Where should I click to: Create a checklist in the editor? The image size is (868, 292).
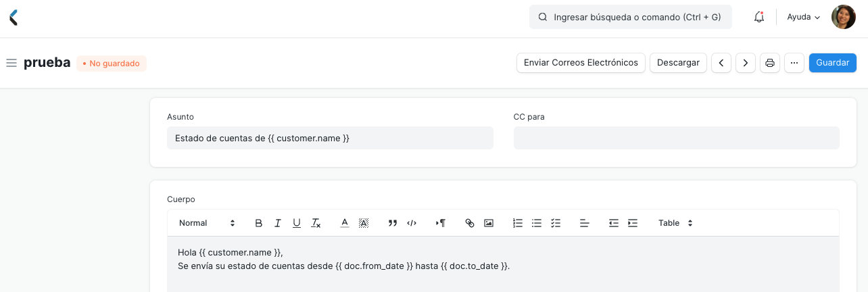tap(556, 223)
